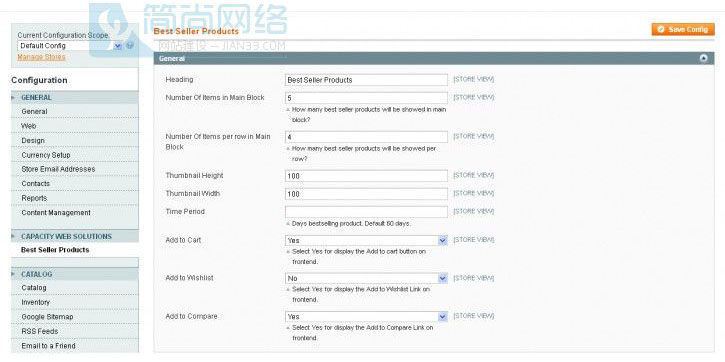Click the Best Seller Products page title
Screen dimensions: 725x362
pos(196,31)
